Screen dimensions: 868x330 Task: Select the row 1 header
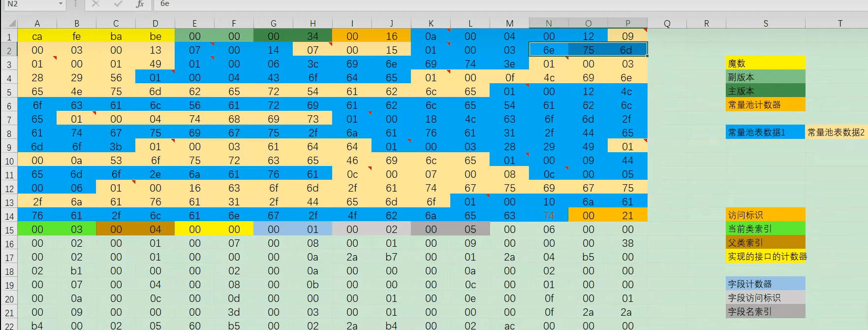pos(9,37)
